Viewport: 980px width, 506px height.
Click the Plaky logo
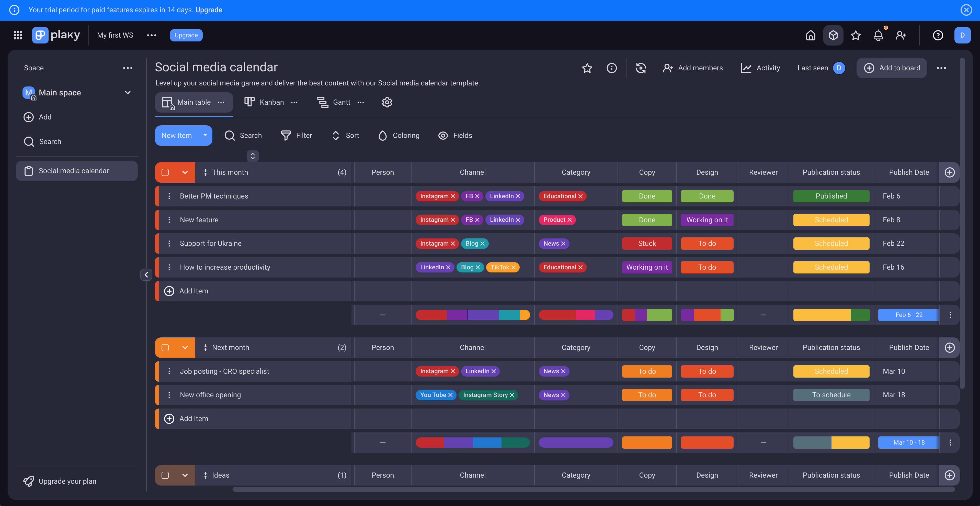coord(56,35)
